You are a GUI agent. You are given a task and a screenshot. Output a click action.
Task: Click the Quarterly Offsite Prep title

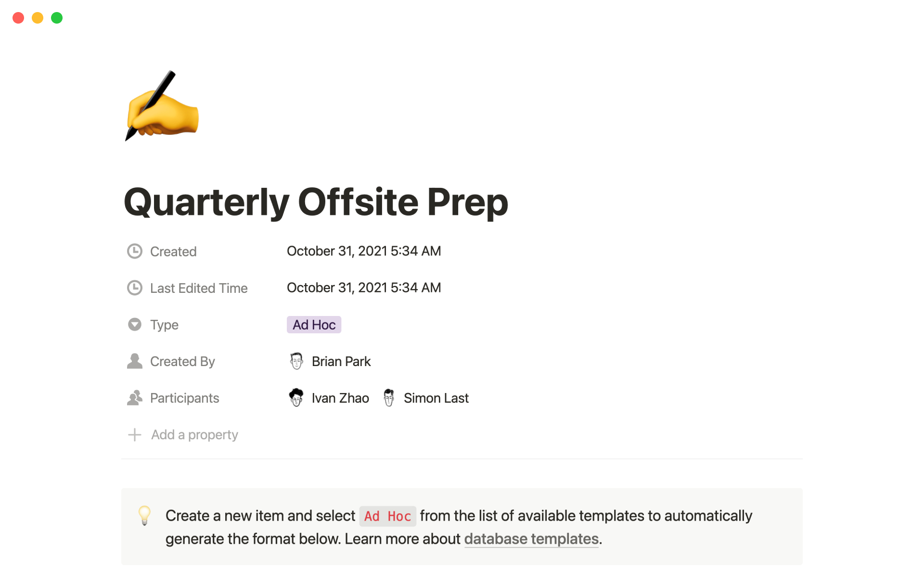pyautogui.click(x=316, y=202)
